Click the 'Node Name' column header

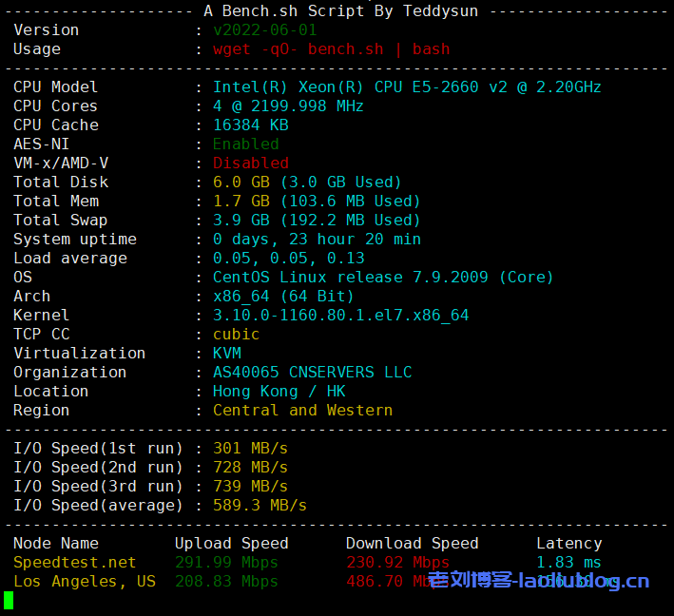point(56,543)
